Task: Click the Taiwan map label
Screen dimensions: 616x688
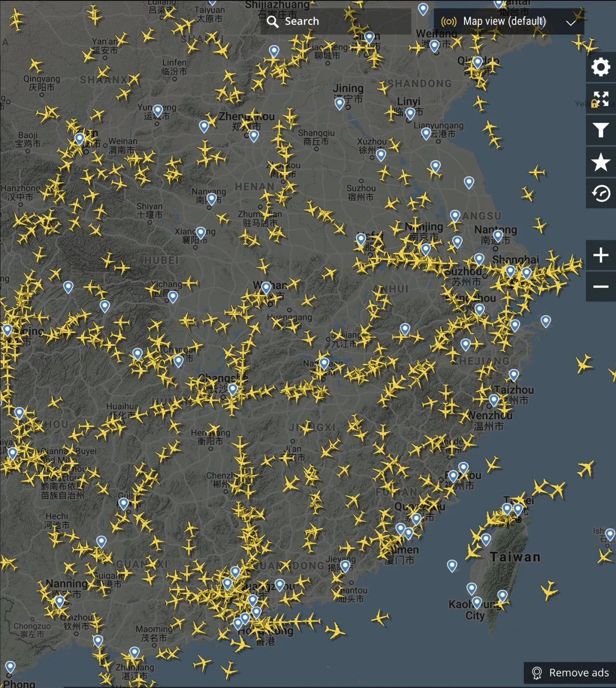Action: 515,557
